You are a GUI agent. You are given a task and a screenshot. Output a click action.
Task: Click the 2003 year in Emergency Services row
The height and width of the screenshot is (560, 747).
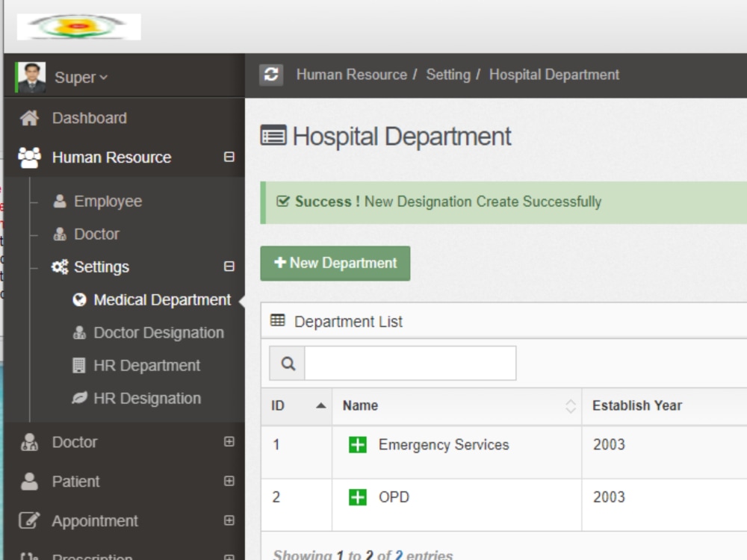click(x=609, y=445)
